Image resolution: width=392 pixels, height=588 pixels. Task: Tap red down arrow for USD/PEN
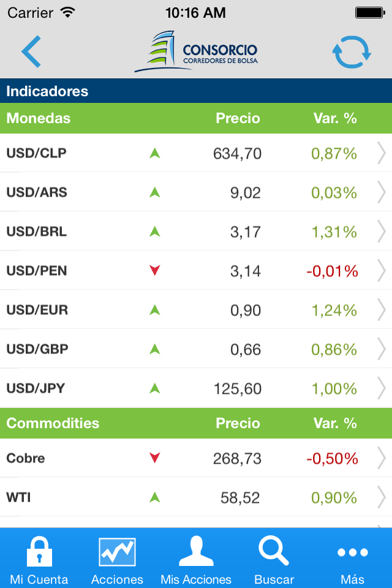(155, 271)
